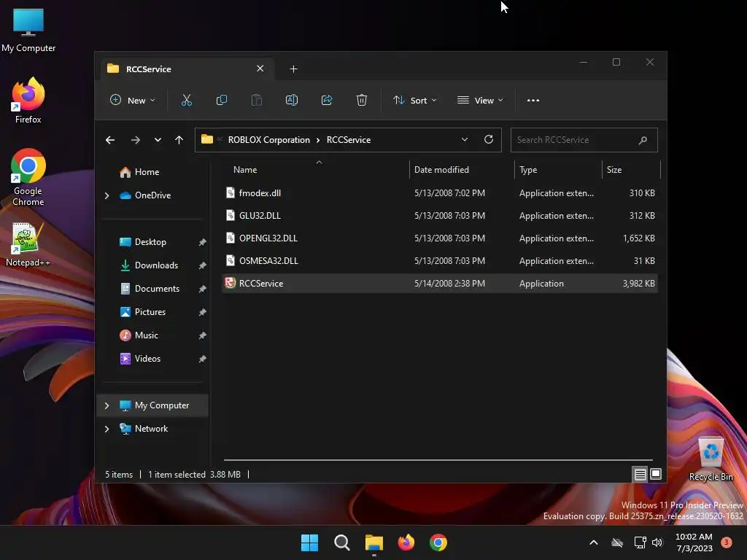Go back with the left arrow
This screenshot has height=560, width=747.
pos(110,140)
